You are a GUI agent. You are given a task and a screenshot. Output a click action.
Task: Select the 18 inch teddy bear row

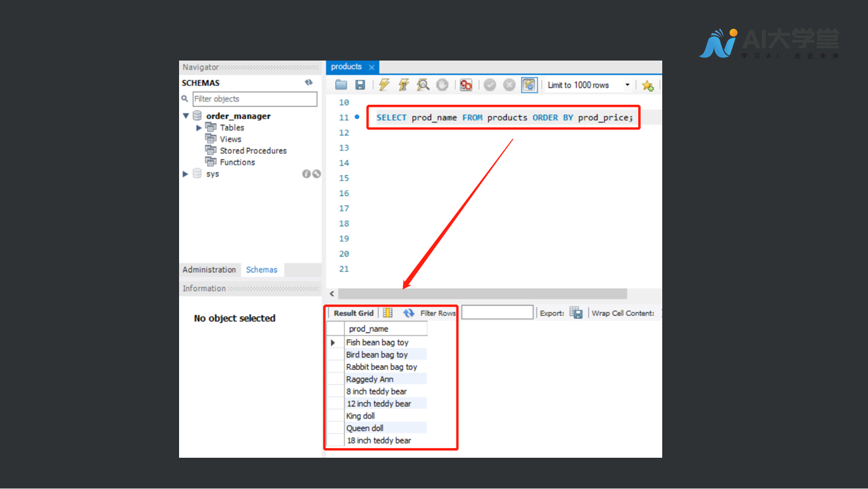[x=385, y=440]
